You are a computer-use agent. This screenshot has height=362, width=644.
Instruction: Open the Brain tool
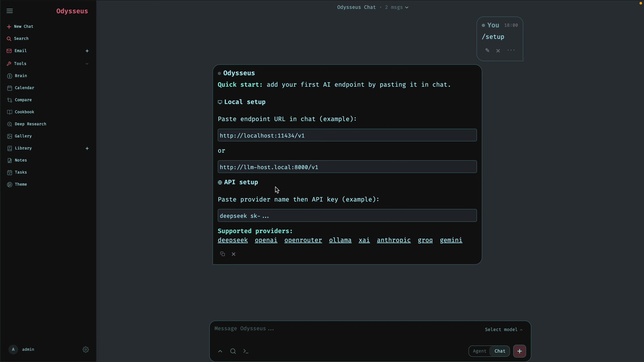(x=17, y=76)
